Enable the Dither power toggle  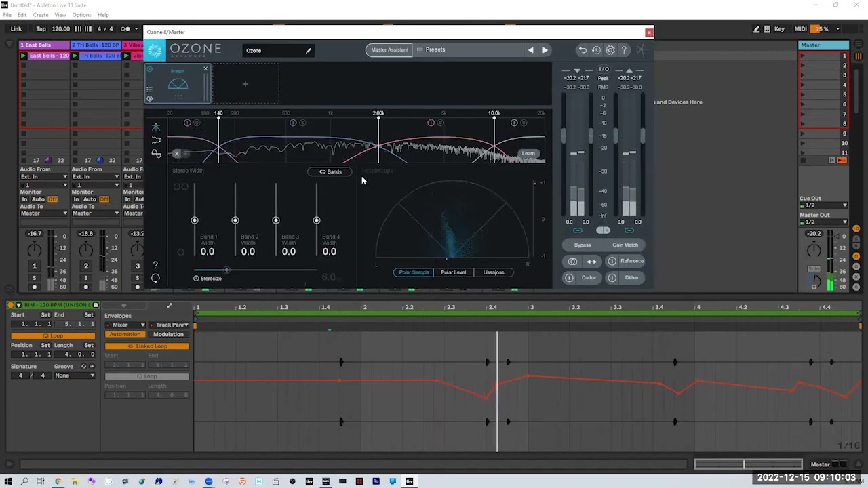click(612, 277)
